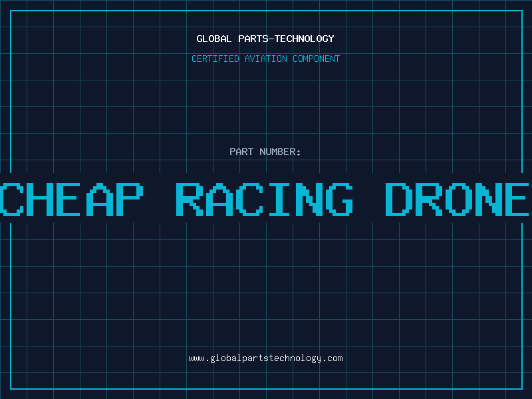
Task: Select the 'CERTIFIED AVIATION COMPONENT' subtitle
Action: tap(265, 59)
